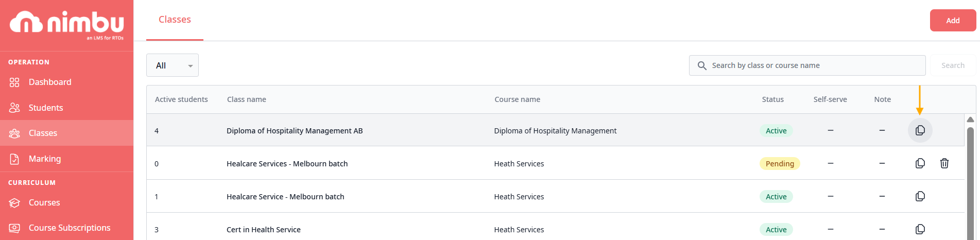The height and width of the screenshot is (240, 980).
Task: Go to Classes in the sidebar
Action: (x=43, y=133)
